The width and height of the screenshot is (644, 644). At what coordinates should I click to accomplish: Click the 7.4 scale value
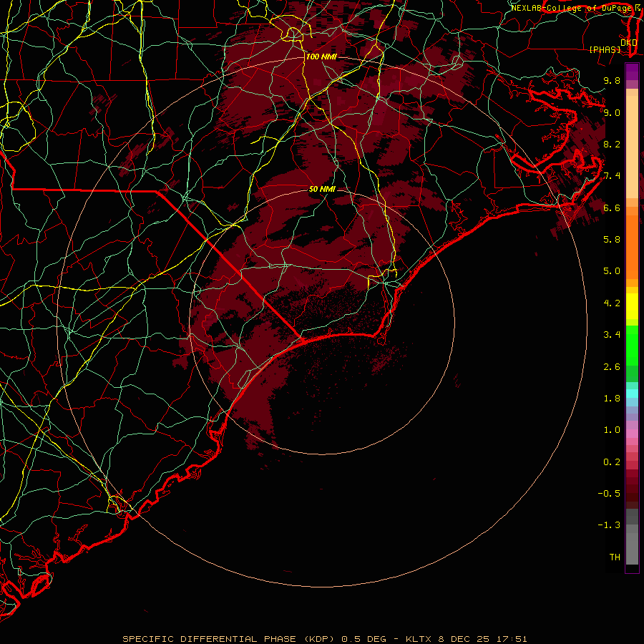click(612, 176)
